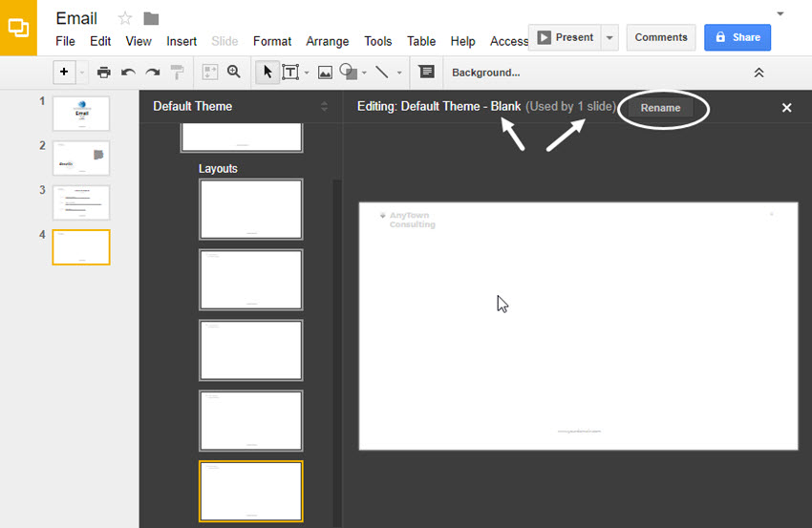
Task: Select the Line tool
Action: (382, 72)
